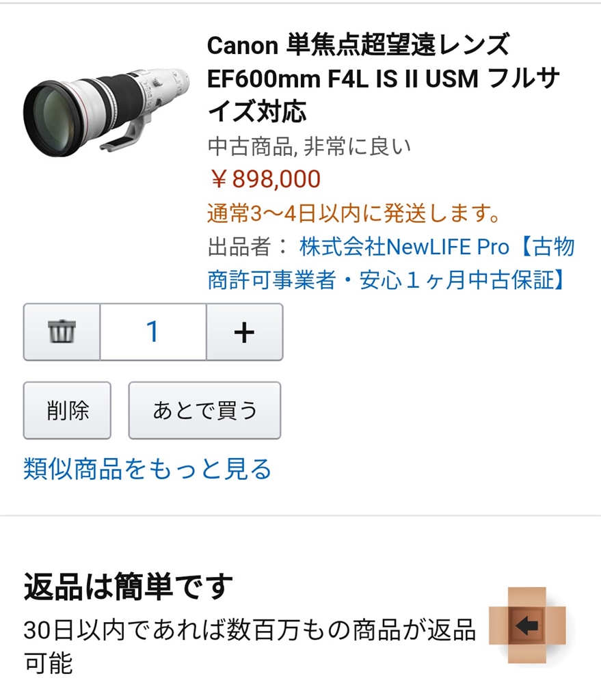601x700 pixels.
Task: Tap the 返品は簡単です heading
Action: 128,586
